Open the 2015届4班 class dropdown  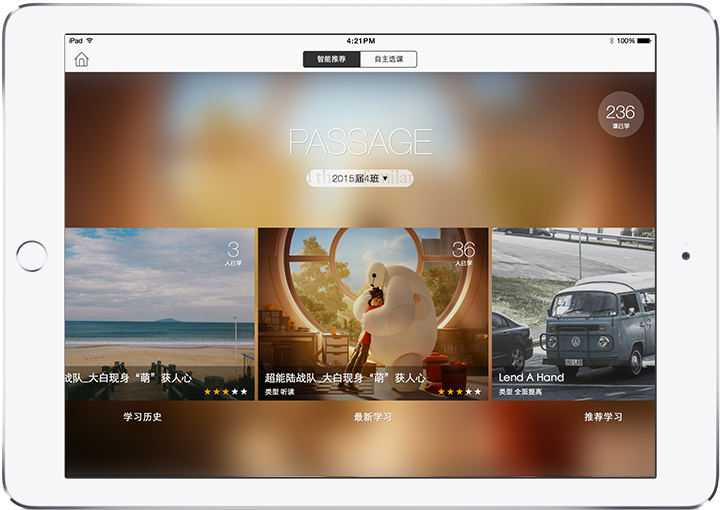tap(360, 178)
